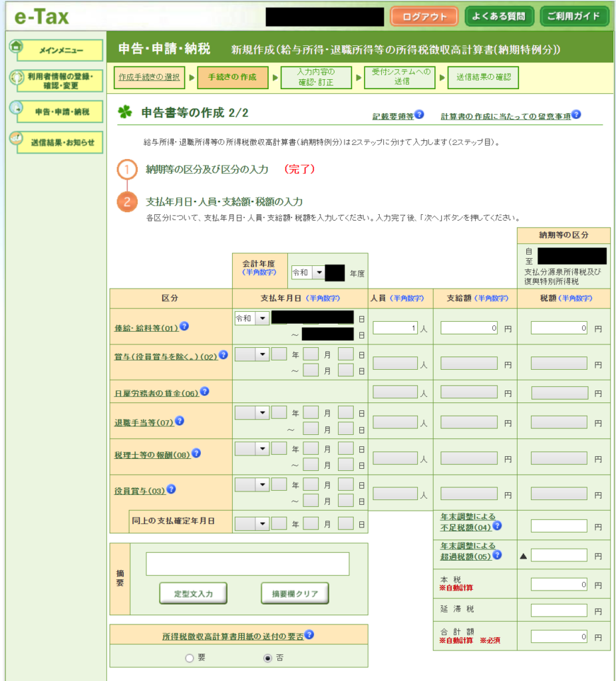
Task: Click 支給額 field for 俸給・給料等
Action: [469, 328]
